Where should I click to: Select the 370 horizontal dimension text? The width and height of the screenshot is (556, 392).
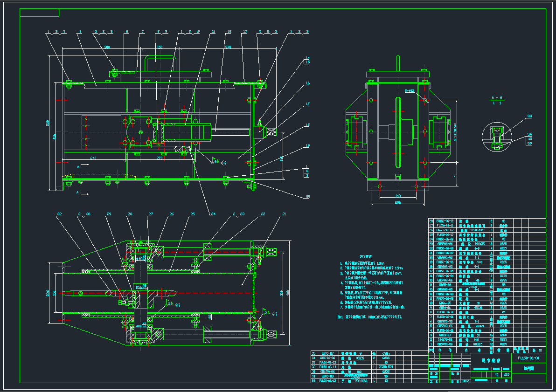tap(228, 47)
